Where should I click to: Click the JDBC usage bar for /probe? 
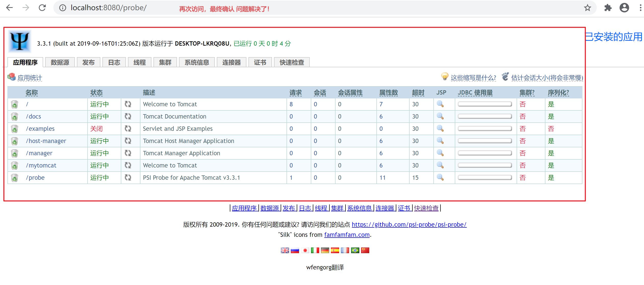click(485, 178)
